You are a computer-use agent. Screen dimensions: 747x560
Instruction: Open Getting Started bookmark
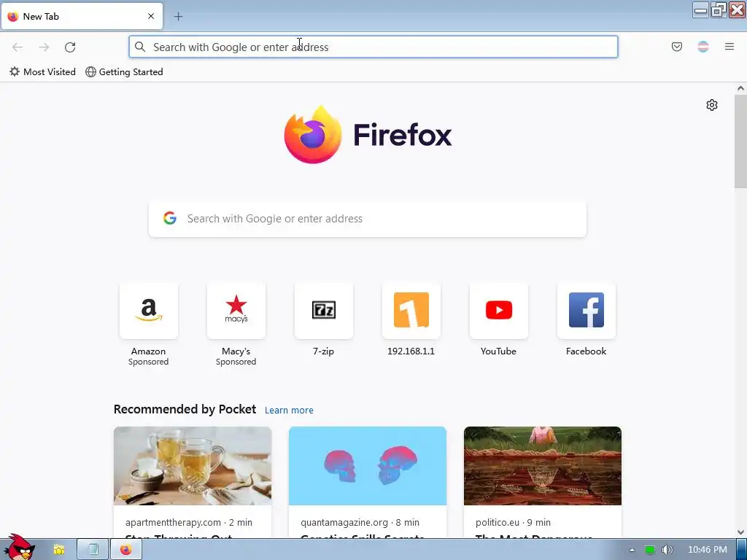coord(124,72)
